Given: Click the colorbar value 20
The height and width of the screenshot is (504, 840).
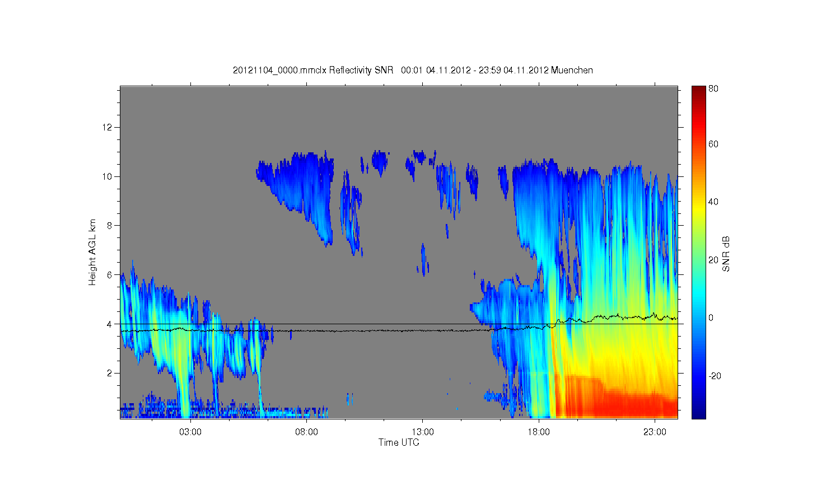Looking at the screenshot, I should coord(713,260).
